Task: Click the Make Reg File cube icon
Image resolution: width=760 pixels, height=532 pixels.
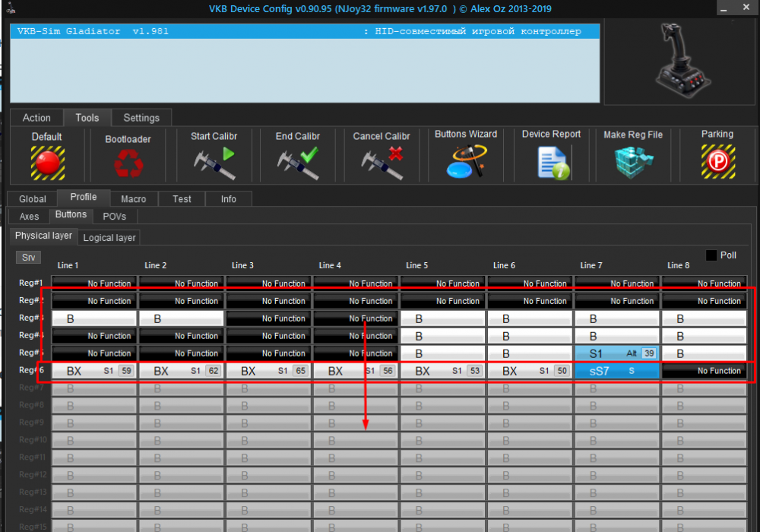Action: click(633, 163)
